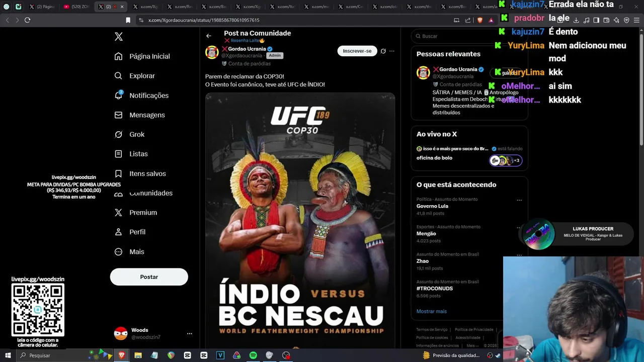
Task: Open Gordao Ucrania post author avatar
Action: click(212, 52)
